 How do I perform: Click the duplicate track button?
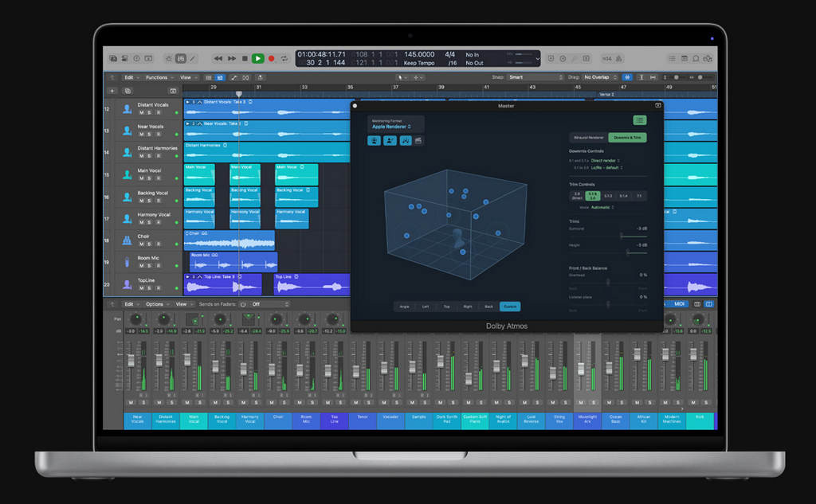point(127,91)
